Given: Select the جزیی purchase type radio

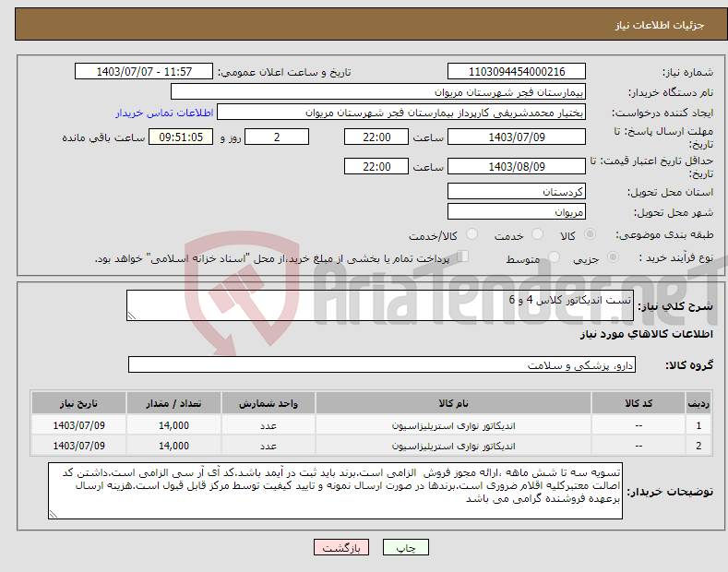Looking at the screenshot, I should (613, 256).
